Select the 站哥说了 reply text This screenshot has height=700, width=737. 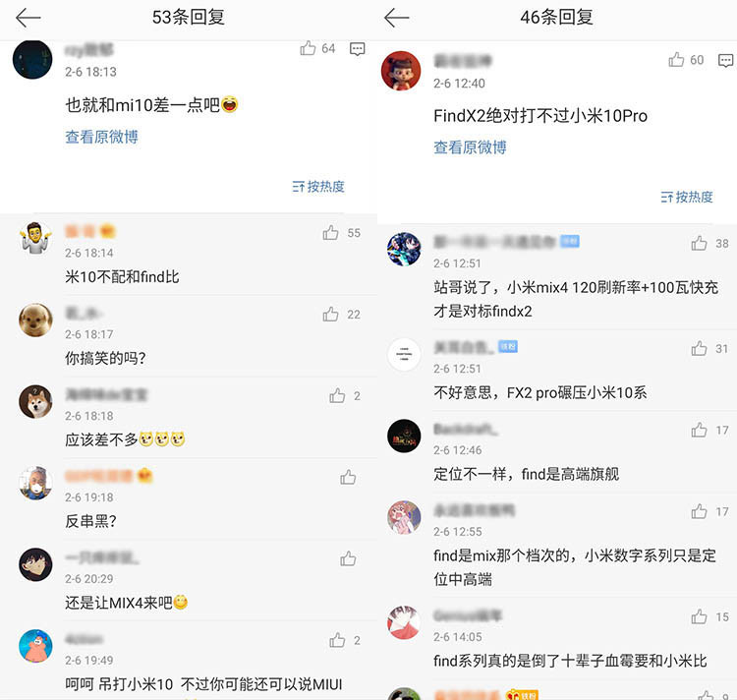(576, 299)
